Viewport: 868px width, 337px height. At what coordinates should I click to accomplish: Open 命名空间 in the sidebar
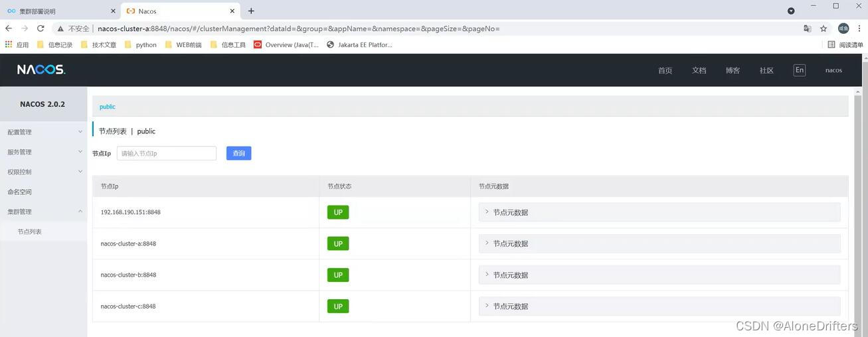coord(43,192)
